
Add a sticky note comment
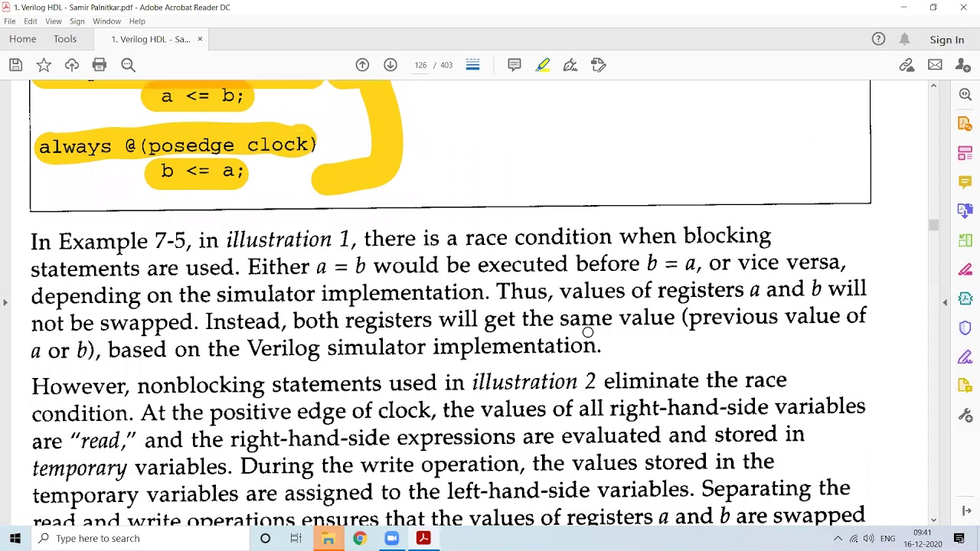pyautogui.click(x=514, y=65)
